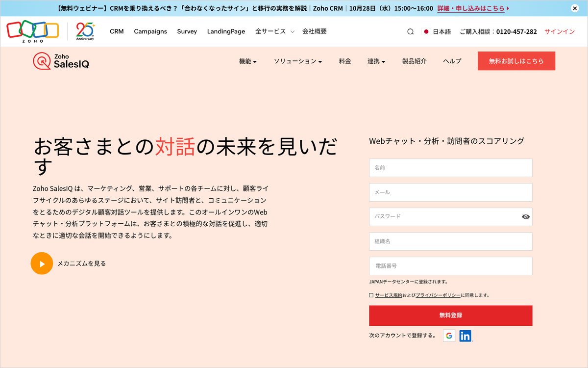Focus the 名前 input field

coord(451,168)
